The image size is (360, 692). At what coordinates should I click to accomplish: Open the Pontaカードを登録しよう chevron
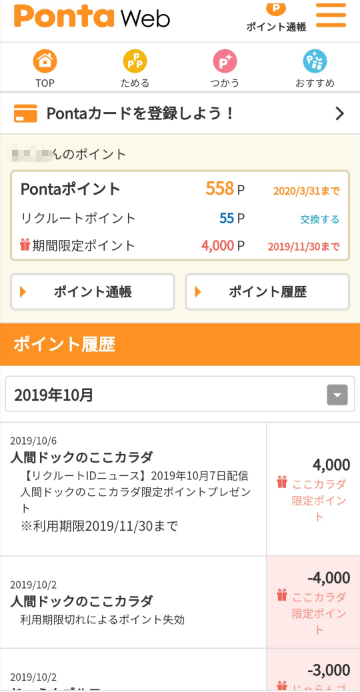[x=339, y=114]
